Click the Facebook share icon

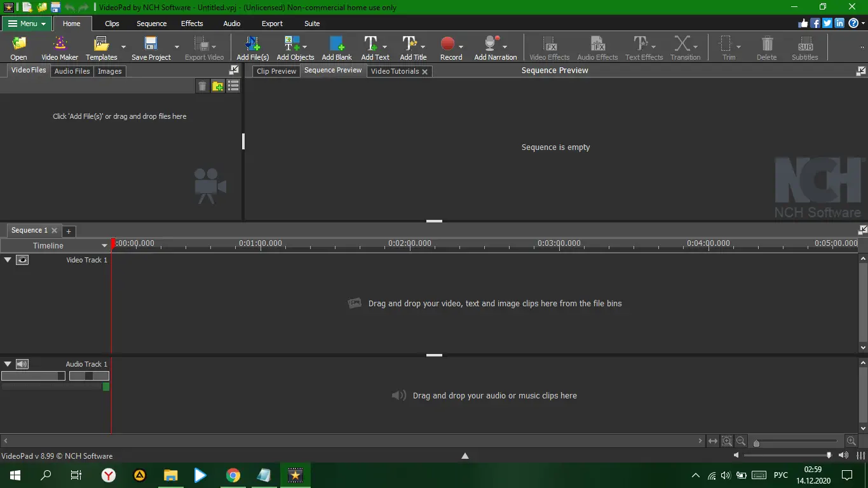(815, 24)
